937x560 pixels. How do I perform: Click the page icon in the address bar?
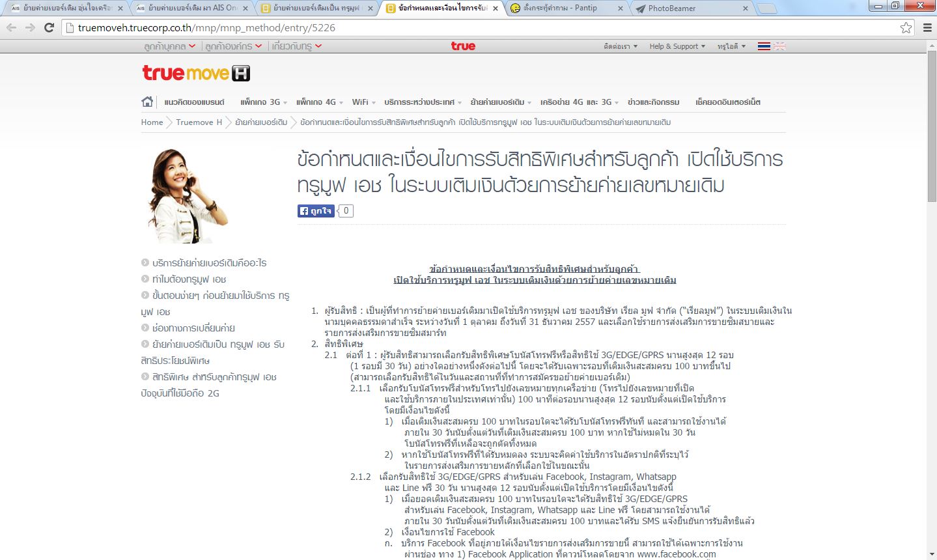[x=70, y=27]
